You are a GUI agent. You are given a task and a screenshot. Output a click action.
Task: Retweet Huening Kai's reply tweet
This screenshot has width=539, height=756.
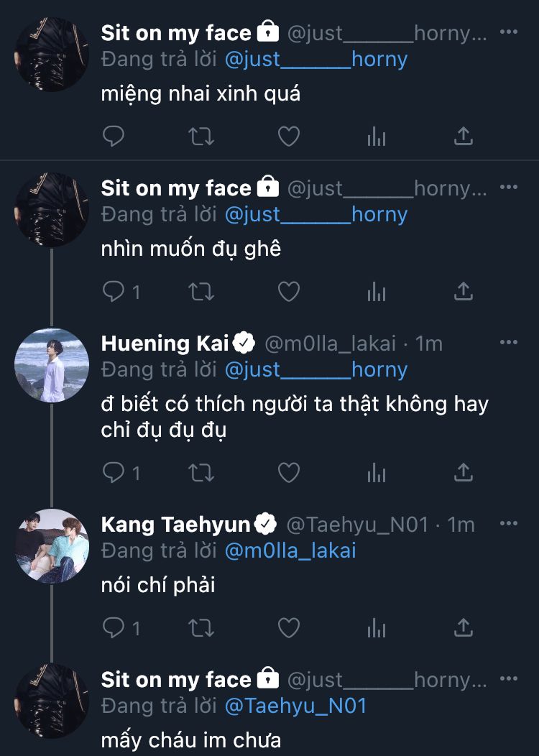coord(201,472)
